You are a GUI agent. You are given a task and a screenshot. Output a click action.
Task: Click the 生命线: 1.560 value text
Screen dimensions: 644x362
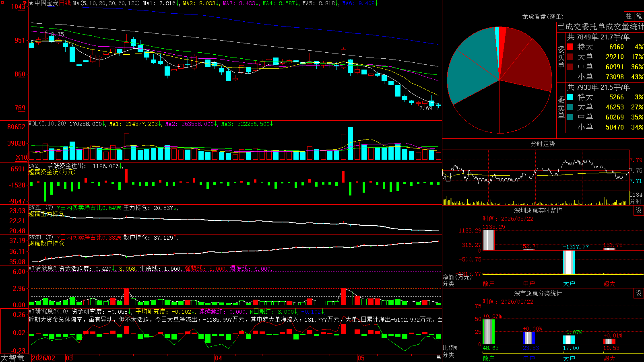coord(160,269)
